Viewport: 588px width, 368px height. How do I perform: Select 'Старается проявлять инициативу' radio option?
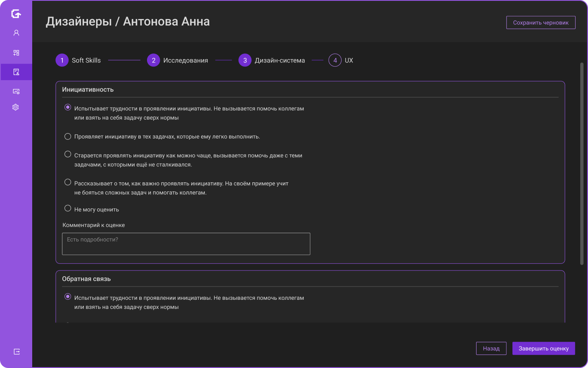coord(68,154)
